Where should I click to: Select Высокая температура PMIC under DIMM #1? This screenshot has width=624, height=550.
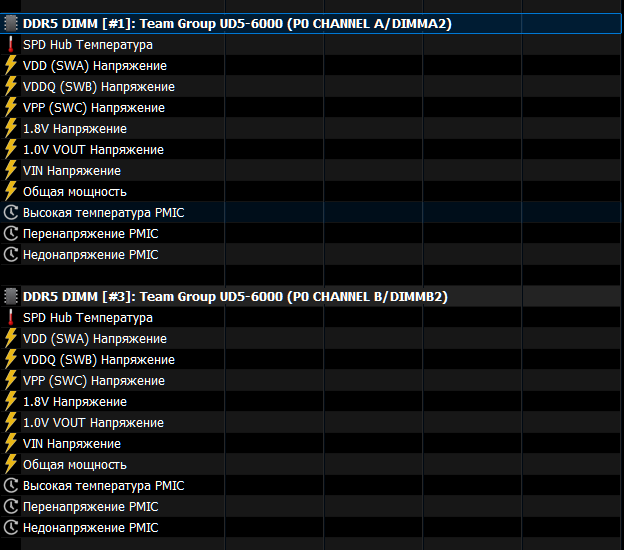[x=103, y=213]
